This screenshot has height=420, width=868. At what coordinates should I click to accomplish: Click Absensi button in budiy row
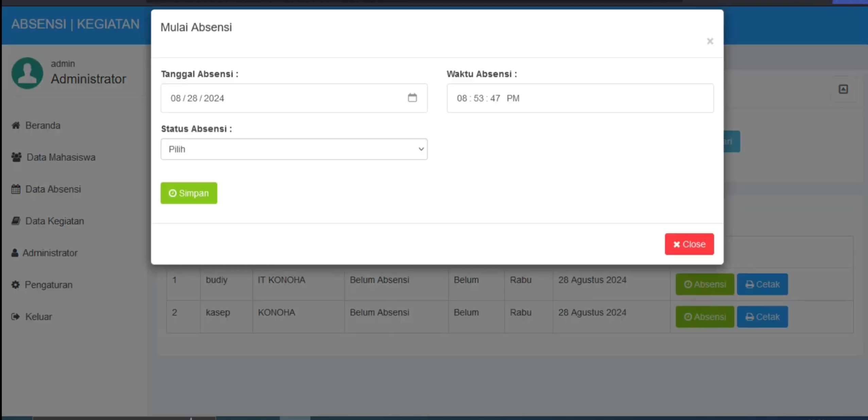705,284
